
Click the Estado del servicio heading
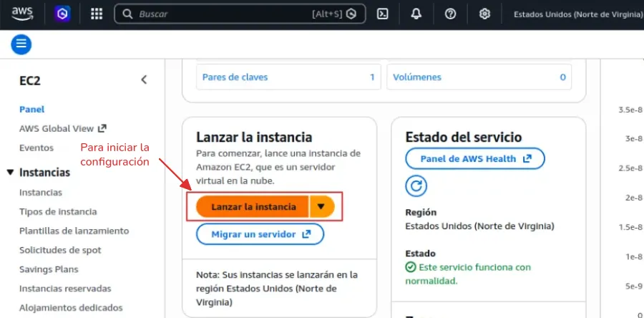pos(464,138)
